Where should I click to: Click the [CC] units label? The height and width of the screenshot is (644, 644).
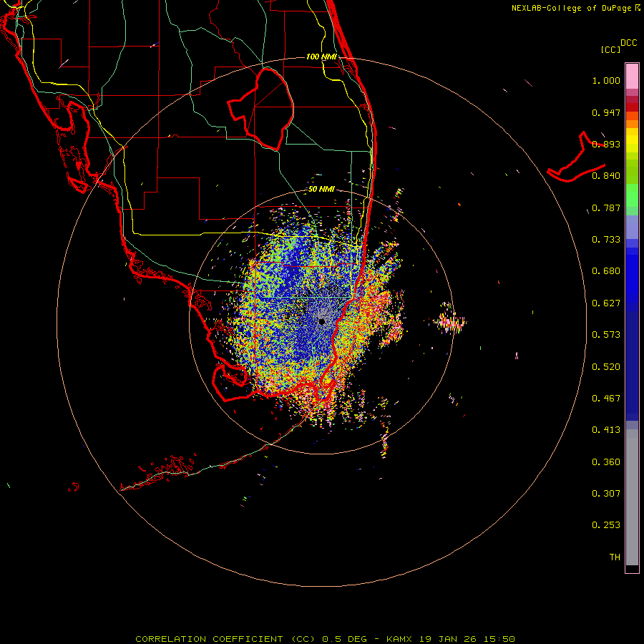click(x=610, y=49)
